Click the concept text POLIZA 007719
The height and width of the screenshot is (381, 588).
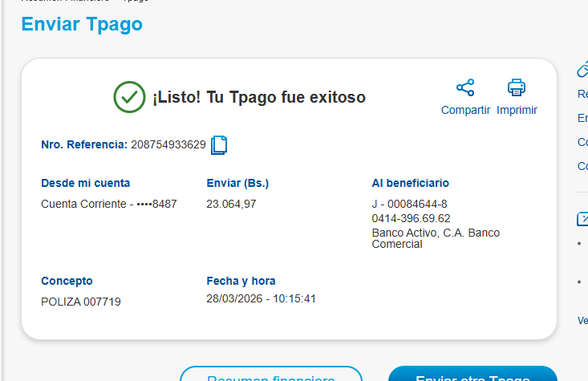click(81, 302)
